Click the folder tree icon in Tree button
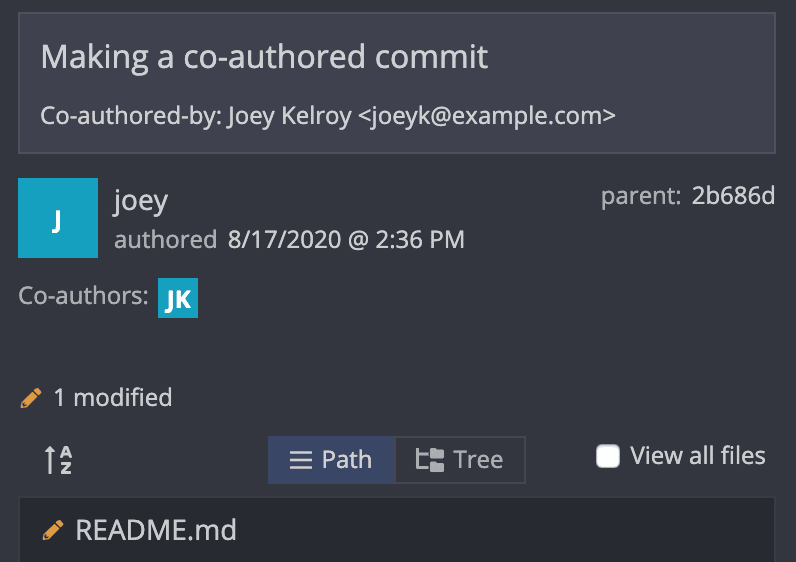 point(429,460)
